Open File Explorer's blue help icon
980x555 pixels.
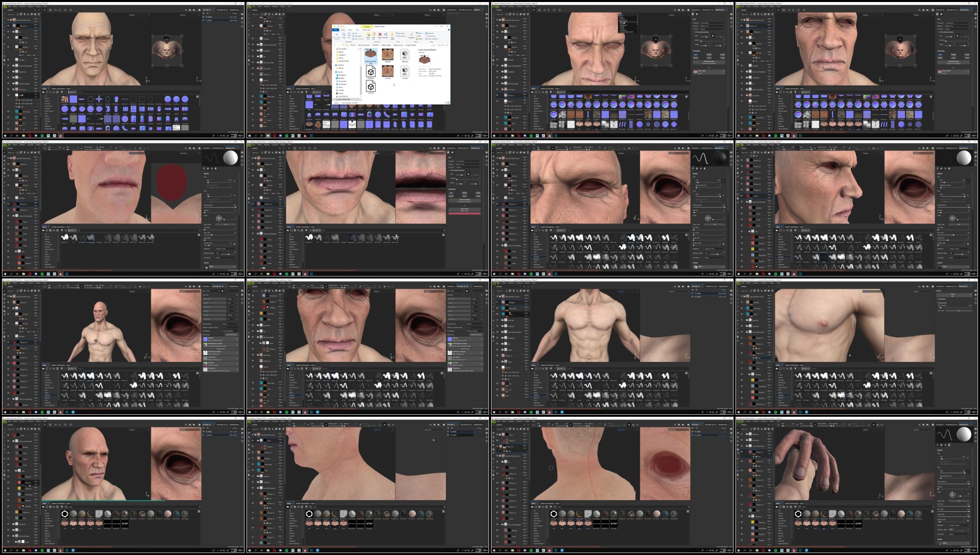coord(449,30)
